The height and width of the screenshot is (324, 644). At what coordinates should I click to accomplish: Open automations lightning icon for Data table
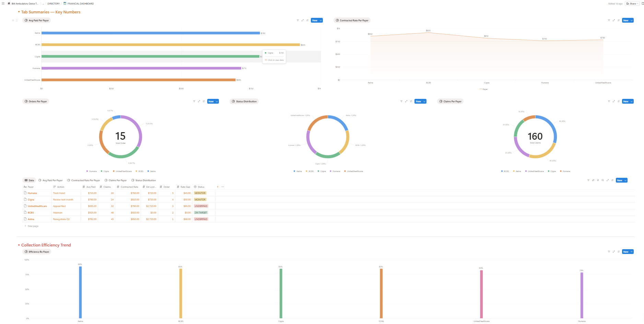598,180
